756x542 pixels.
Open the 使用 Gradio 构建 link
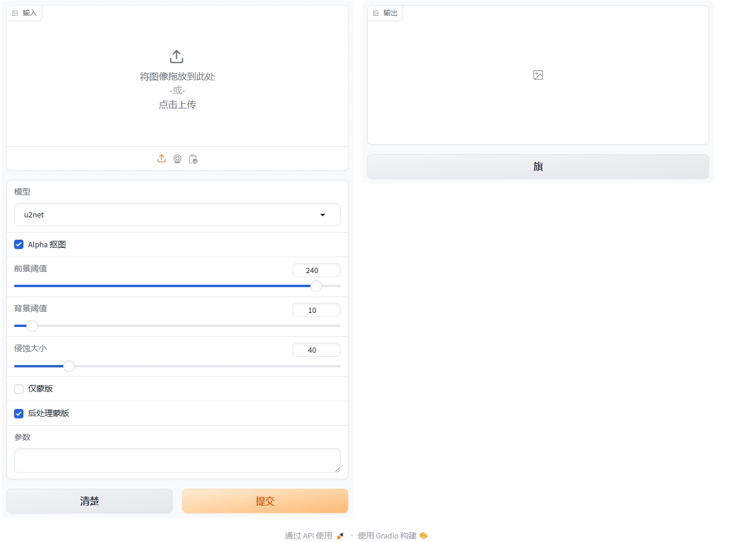point(392,536)
